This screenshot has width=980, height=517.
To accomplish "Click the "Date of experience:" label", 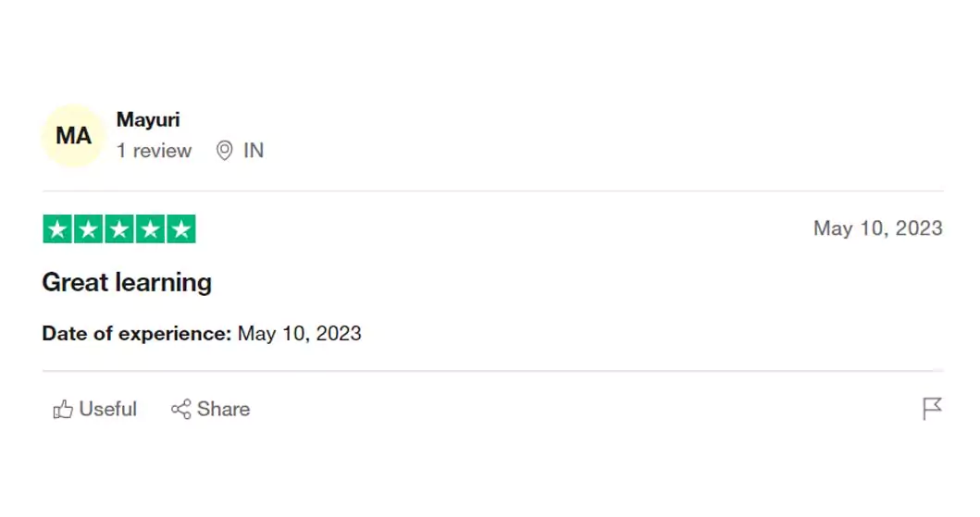I will pyautogui.click(x=136, y=334).
